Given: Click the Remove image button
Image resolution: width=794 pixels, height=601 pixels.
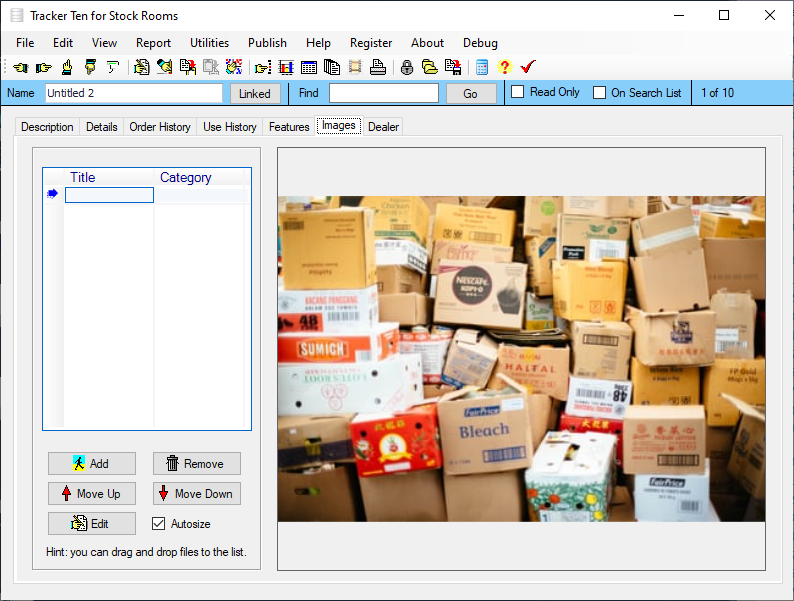Looking at the screenshot, I should tap(196, 463).
